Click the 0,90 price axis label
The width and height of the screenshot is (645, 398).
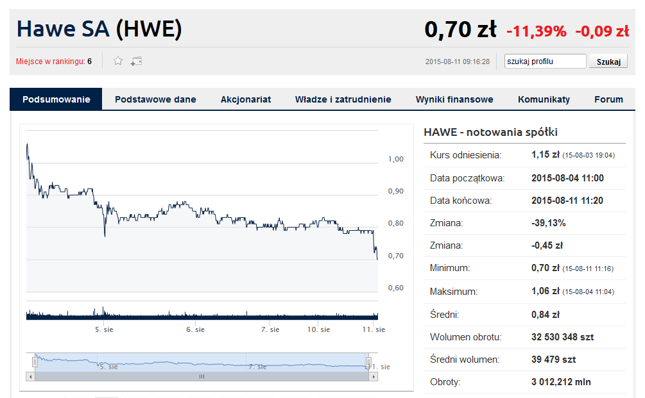(x=396, y=191)
